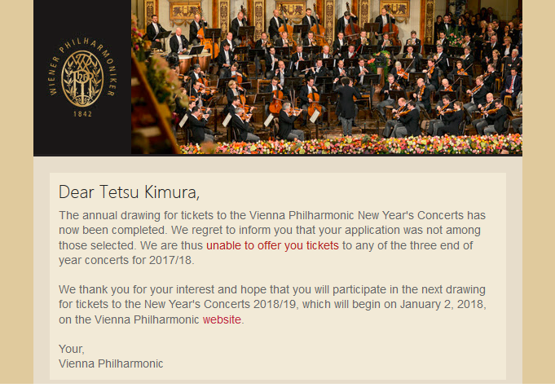The height and width of the screenshot is (392, 555).
Task: Click the colorful flower row below the orchestra
Action: [x=350, y=144]
